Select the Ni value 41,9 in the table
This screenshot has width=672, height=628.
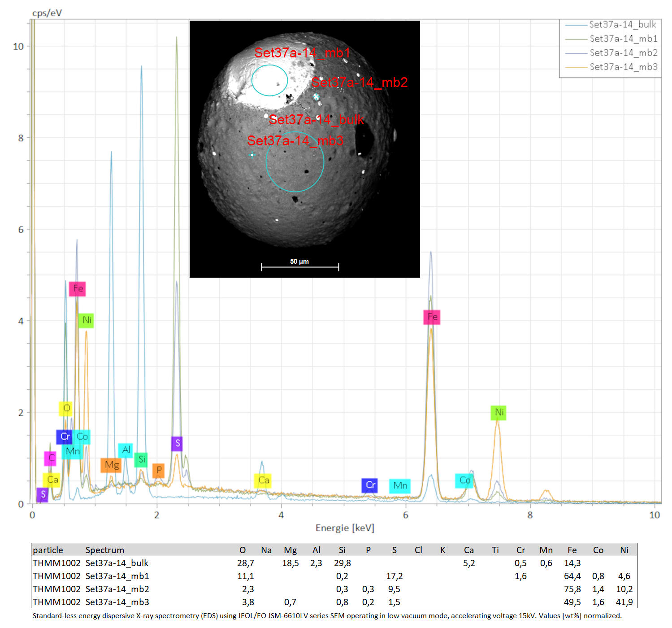624,602
